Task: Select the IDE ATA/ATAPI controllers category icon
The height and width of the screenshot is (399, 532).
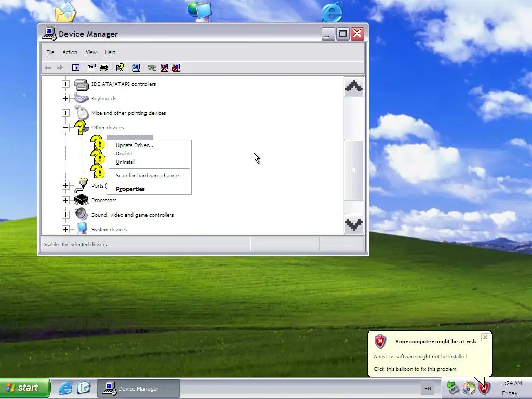Action: click(82, 84)
